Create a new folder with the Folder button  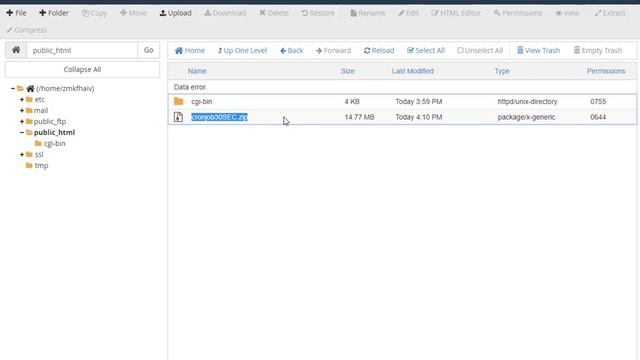coord(54,13)
